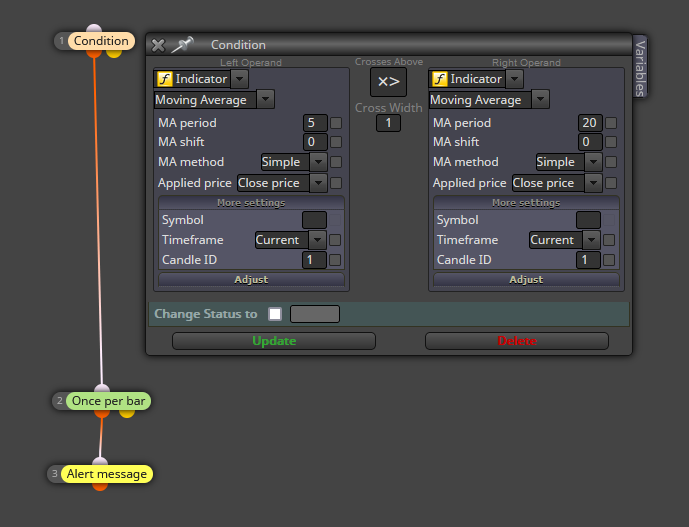Image resolution: width=689 pixels, height=527 pixels.
Task: Click the Cross Width value field
Action: point(388,123)
